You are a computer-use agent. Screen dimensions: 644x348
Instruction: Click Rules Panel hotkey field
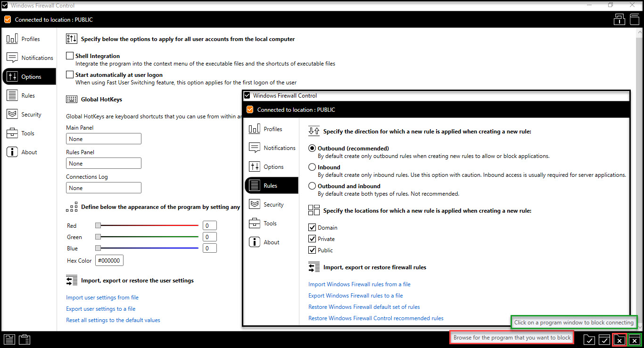tap(104, 163)
